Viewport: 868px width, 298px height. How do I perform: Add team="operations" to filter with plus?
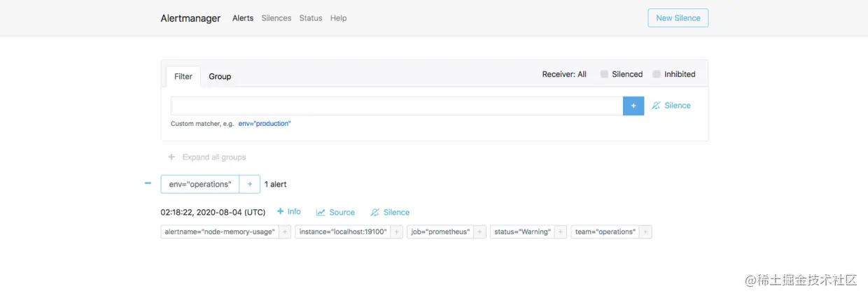coord(645,232)
